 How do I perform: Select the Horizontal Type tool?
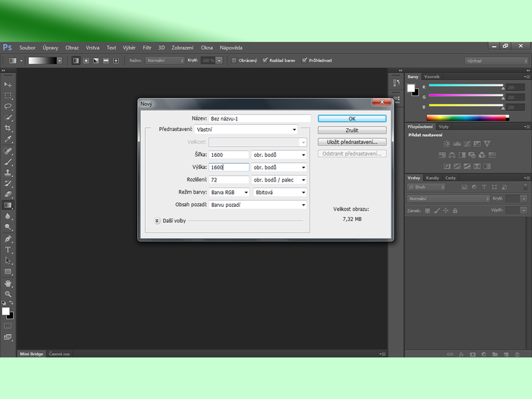(8, 249)
